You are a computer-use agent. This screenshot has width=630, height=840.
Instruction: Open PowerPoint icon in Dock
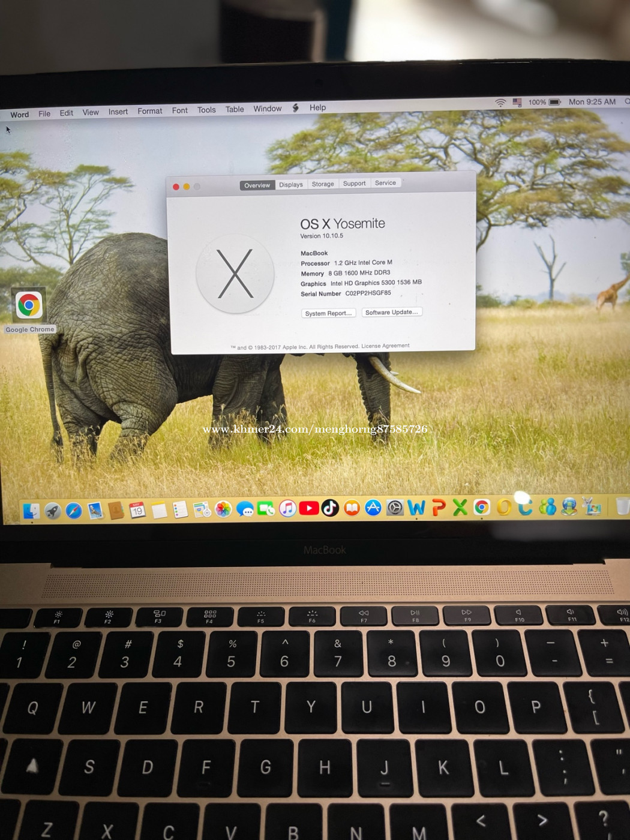coord(439,508)
